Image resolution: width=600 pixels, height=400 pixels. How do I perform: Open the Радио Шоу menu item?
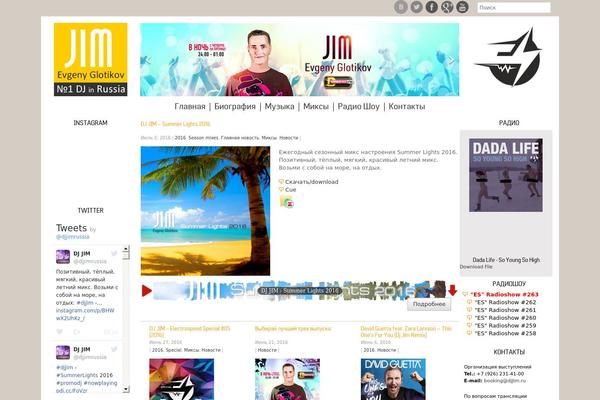[x=359, y=106]
